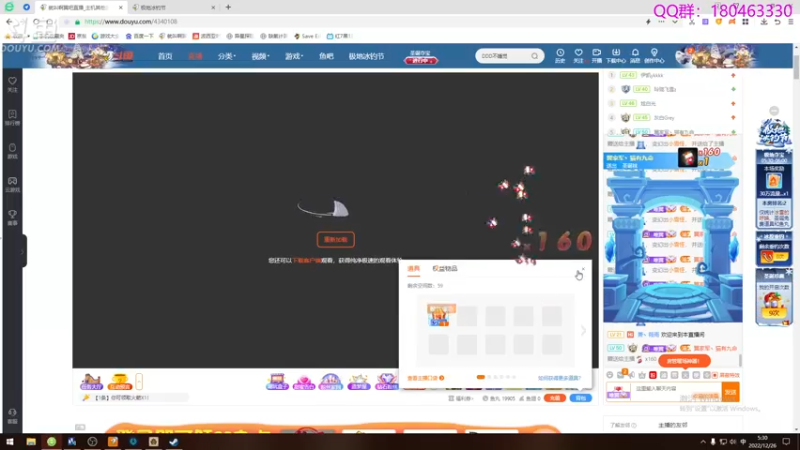
Task: Click 如何获得更多道具 help link
Action: pyautogui.click(x=559, y=378)
